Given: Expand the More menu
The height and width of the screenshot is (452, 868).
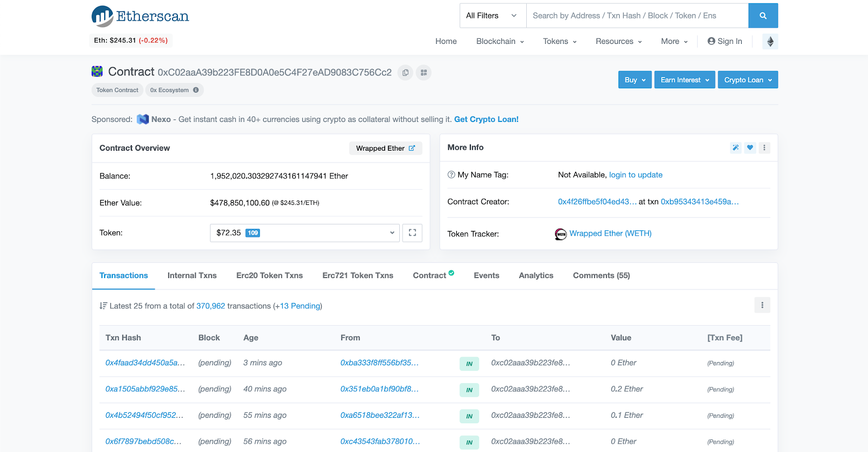Looking at the screenshot, I should click(x=674, y=41).
